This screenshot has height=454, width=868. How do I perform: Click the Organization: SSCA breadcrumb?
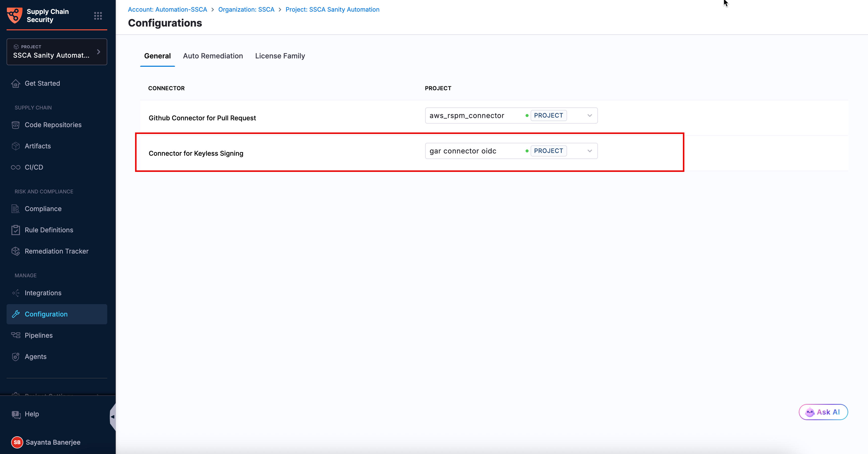(x=246, y=9)
